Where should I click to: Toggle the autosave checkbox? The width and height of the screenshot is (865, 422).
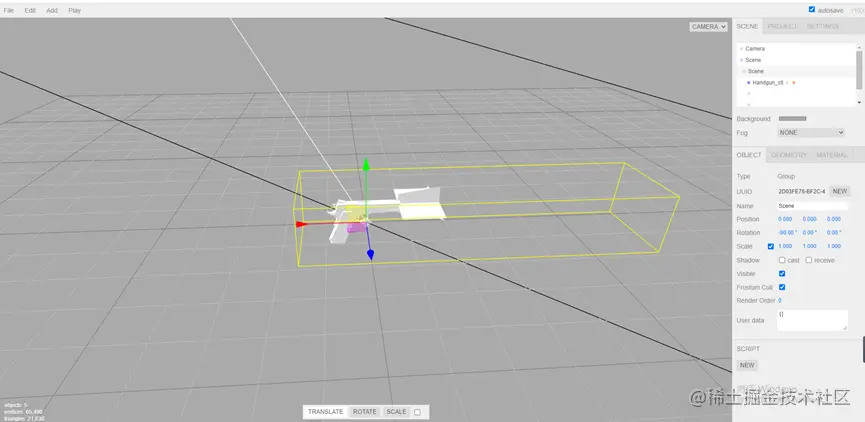[811, 9]
